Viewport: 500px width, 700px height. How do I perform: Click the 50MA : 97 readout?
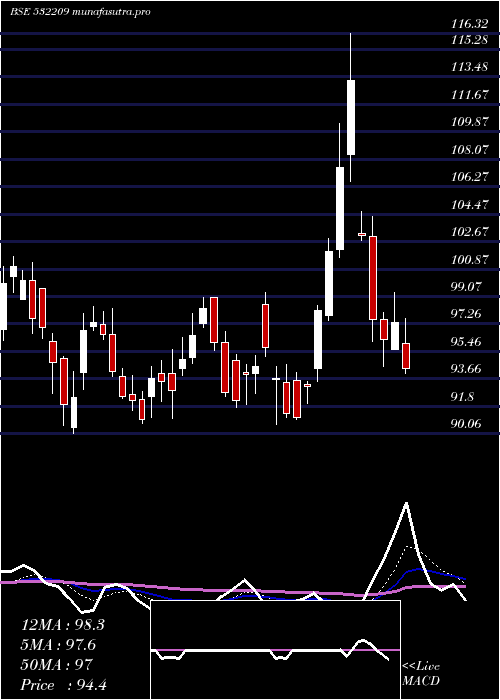[x=56, y=665]
